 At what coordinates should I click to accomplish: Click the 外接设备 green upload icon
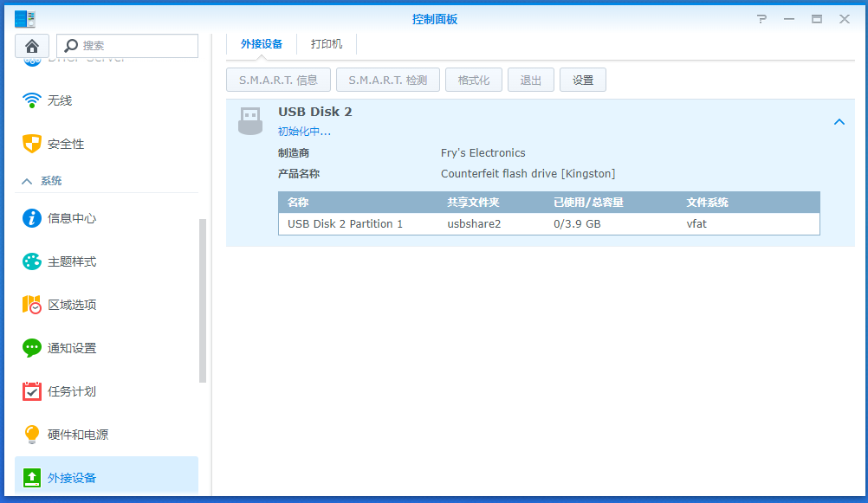point(31,478)
